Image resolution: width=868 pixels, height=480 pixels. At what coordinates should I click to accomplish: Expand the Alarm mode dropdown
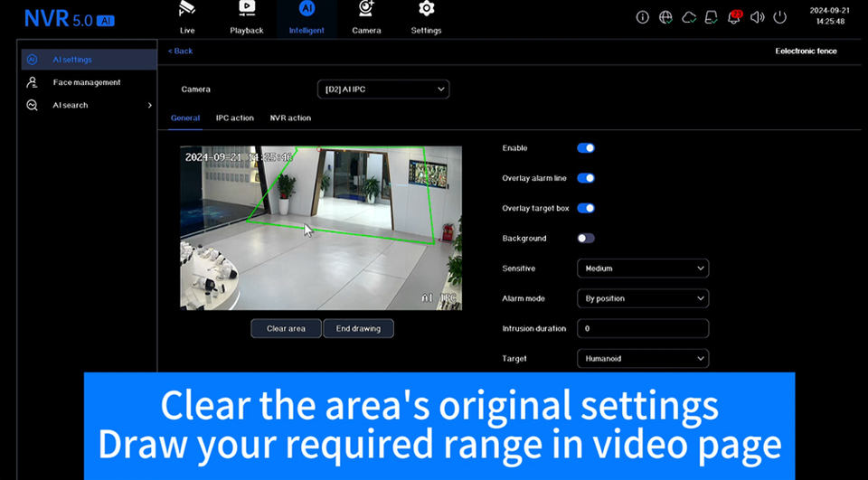(642, 298)
